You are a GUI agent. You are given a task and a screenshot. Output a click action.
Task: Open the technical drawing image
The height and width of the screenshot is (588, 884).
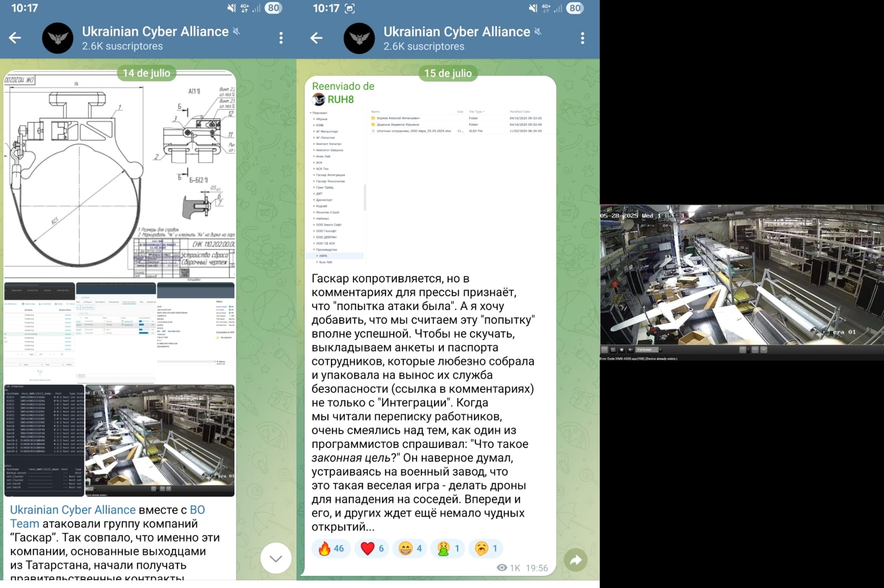pyautogui.click(x=120, y=175)
